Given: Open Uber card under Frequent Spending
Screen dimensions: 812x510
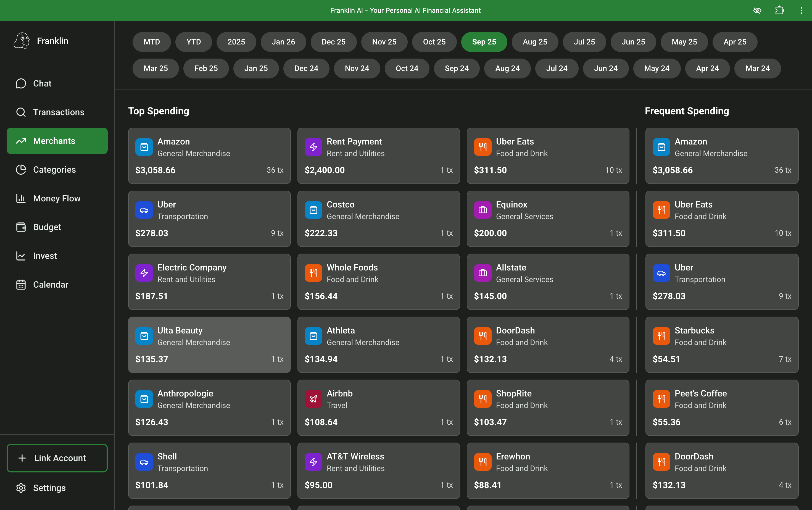Looking at the screenshot, I should tap(722, 282).
